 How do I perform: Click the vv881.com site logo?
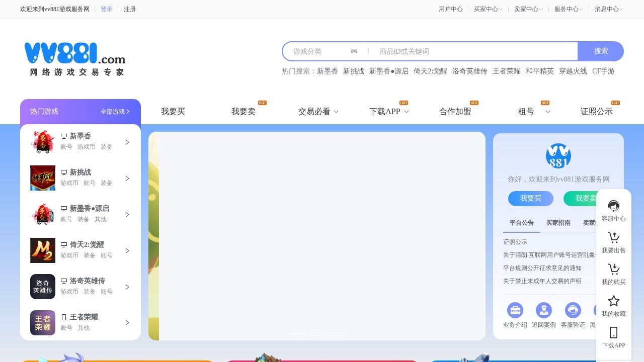pos(74,59)
